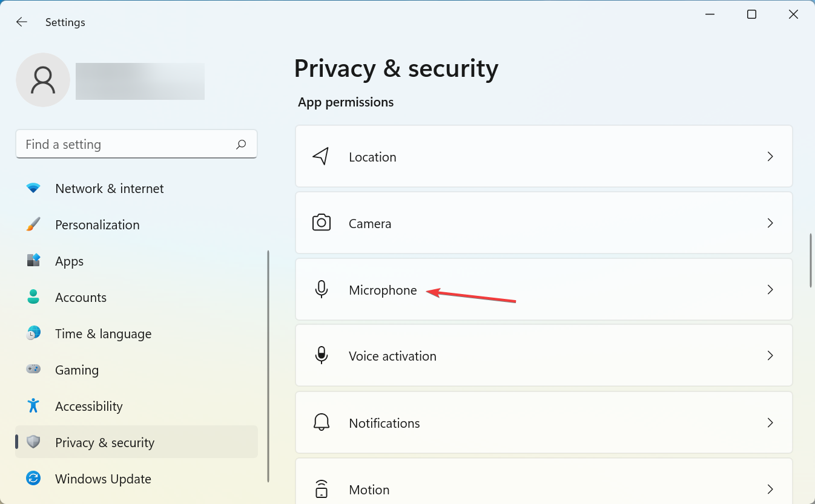The height and width of the screenshot is (504, 815).
Task: Open the Notifications permissions page
Action: pos(384,423)
